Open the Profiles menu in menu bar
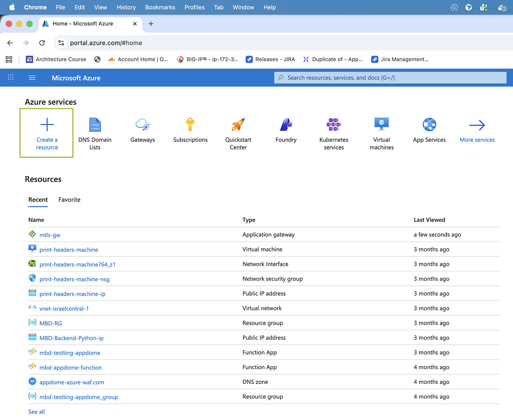The height and width of the screenshot is (420, 513). [195, 7]
